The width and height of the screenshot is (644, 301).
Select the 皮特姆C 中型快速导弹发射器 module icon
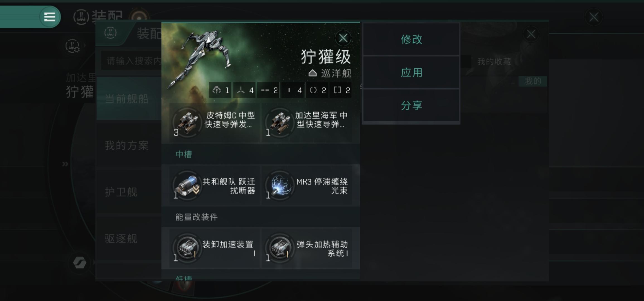point(187,122)
